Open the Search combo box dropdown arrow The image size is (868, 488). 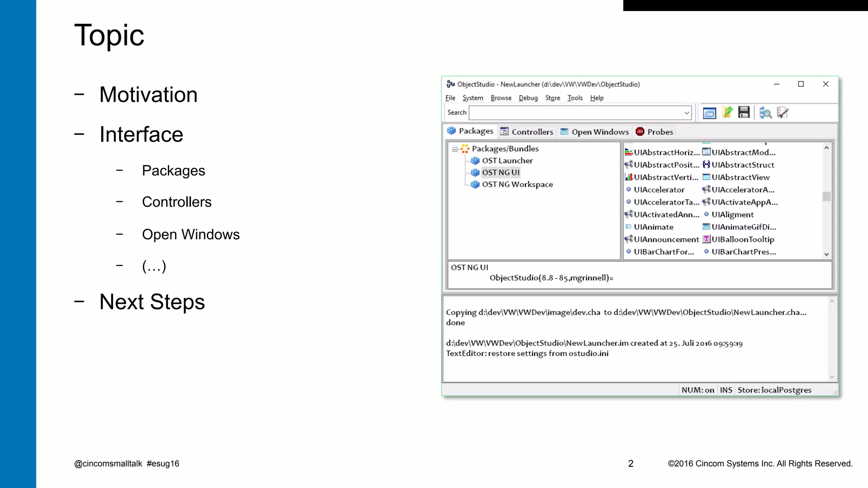pyautogui.click(x=687, y=113)
